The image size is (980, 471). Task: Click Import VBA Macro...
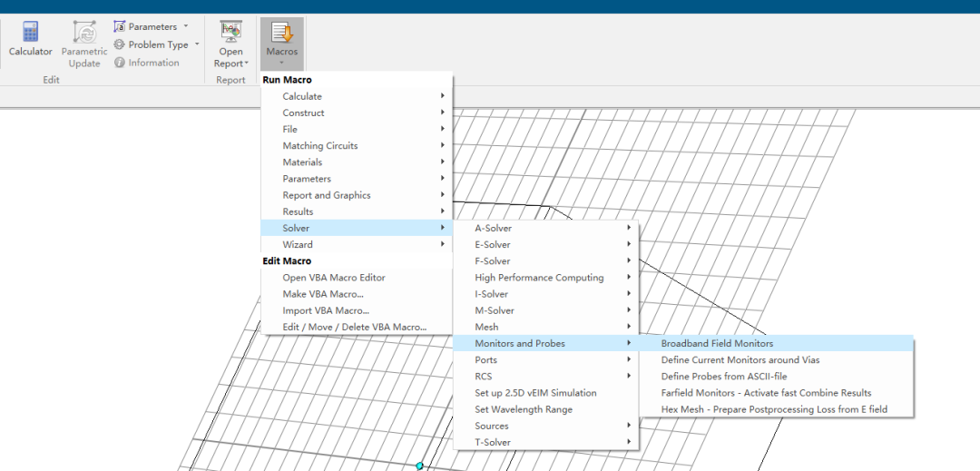pyautogui.click(x=325, y=310)
